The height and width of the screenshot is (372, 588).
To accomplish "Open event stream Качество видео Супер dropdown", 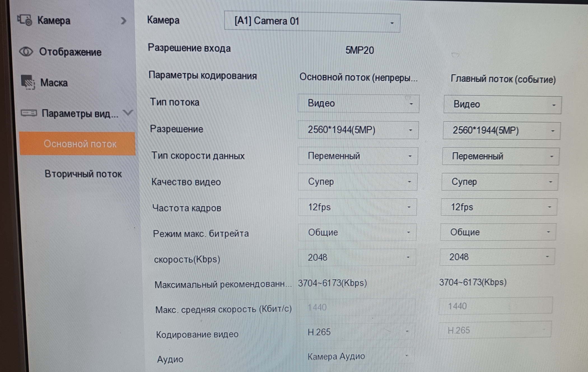I will 500,182.
